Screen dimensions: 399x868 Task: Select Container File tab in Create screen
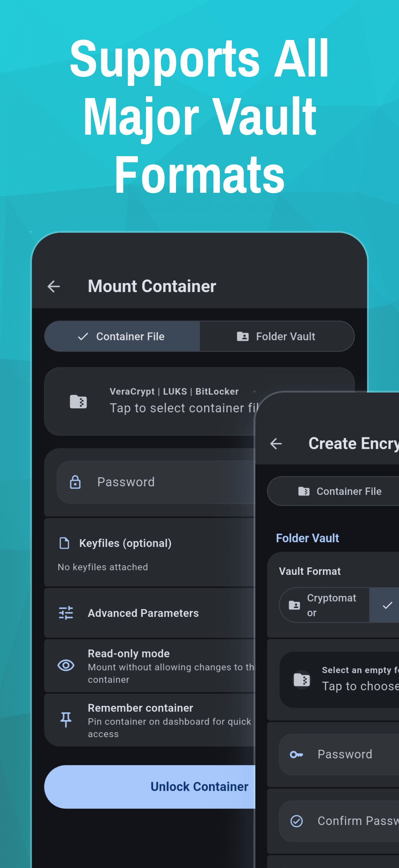click(x=333, y=491)
